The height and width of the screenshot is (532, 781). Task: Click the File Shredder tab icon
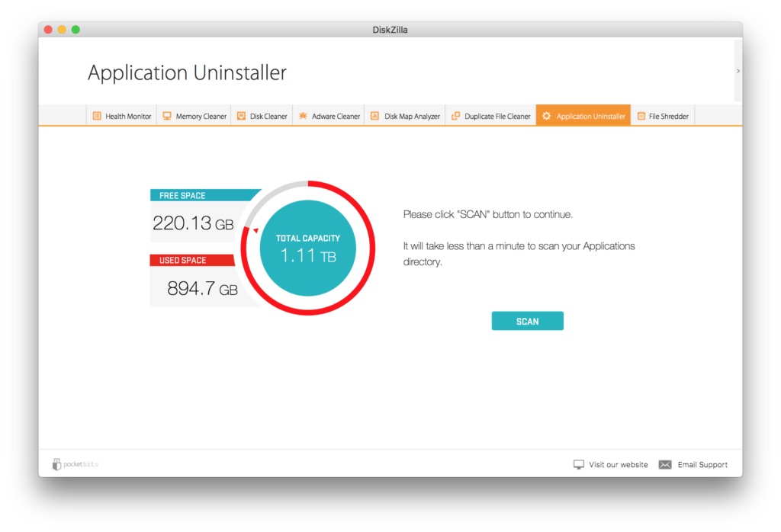tap(641, 116)
